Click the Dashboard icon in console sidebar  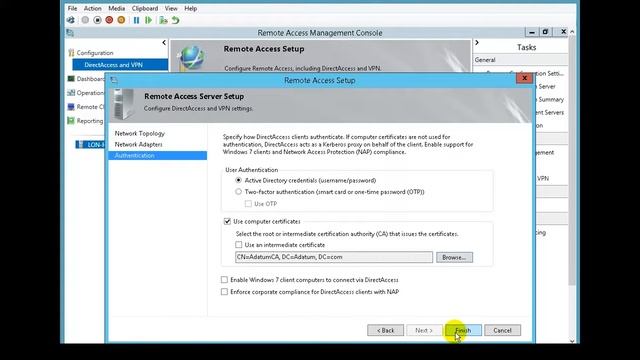[x=71, y=79]
